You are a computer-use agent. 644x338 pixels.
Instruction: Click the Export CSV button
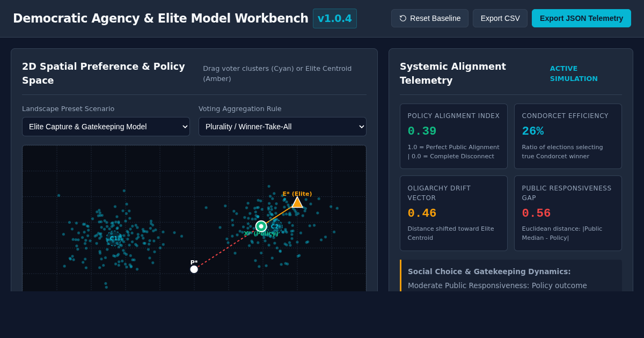coord(500,18)
